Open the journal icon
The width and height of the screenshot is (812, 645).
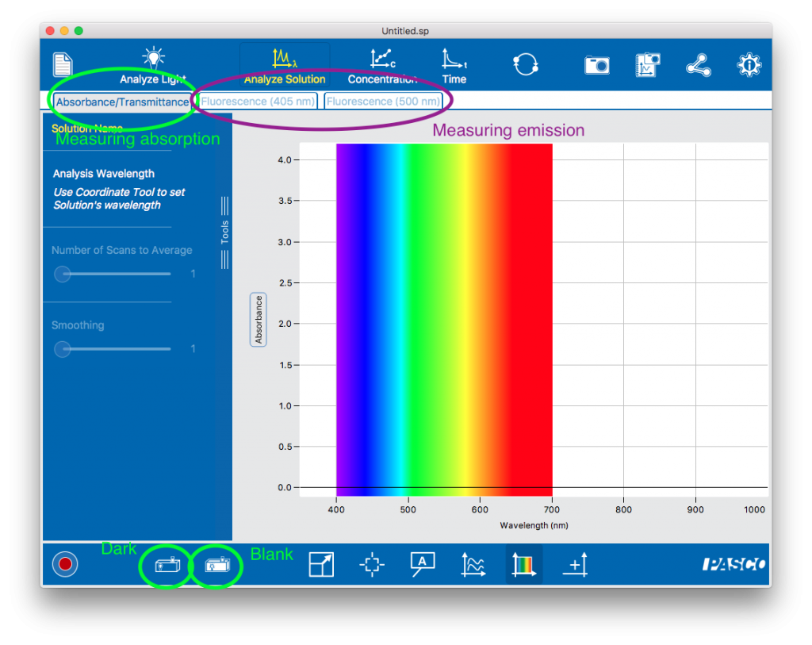[648, 65]
